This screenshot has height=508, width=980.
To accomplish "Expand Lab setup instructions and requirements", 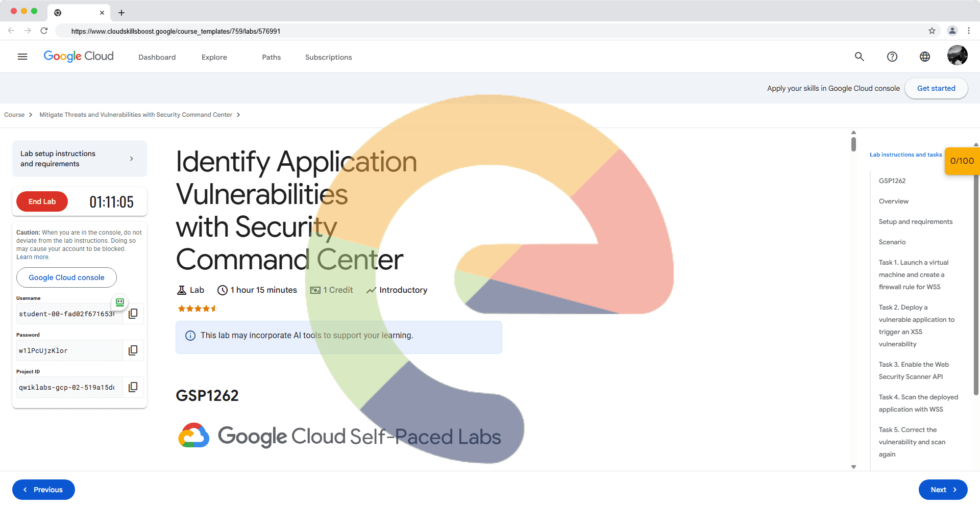I will 80,159.
